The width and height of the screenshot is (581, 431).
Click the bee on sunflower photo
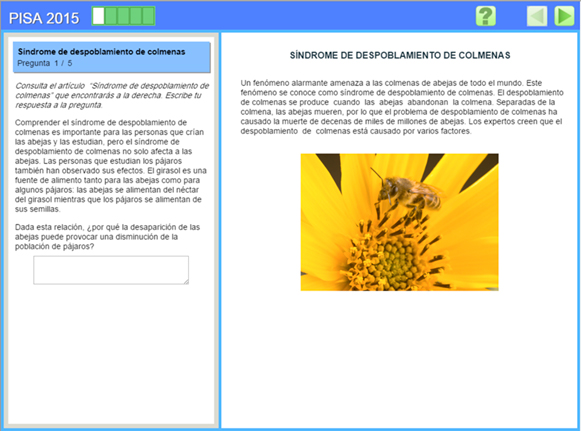399,222
